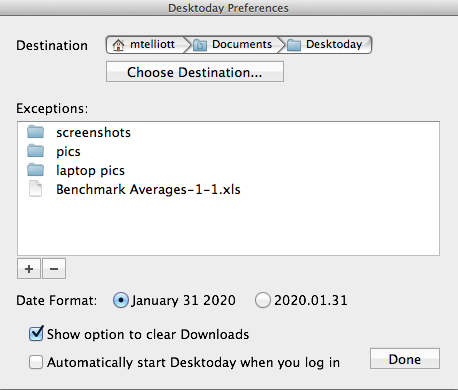Select the laptop pics folder icon
Image resolution: width=458 pixels, height=390 pixels.
pyautogui.click(x=35, y=170)
